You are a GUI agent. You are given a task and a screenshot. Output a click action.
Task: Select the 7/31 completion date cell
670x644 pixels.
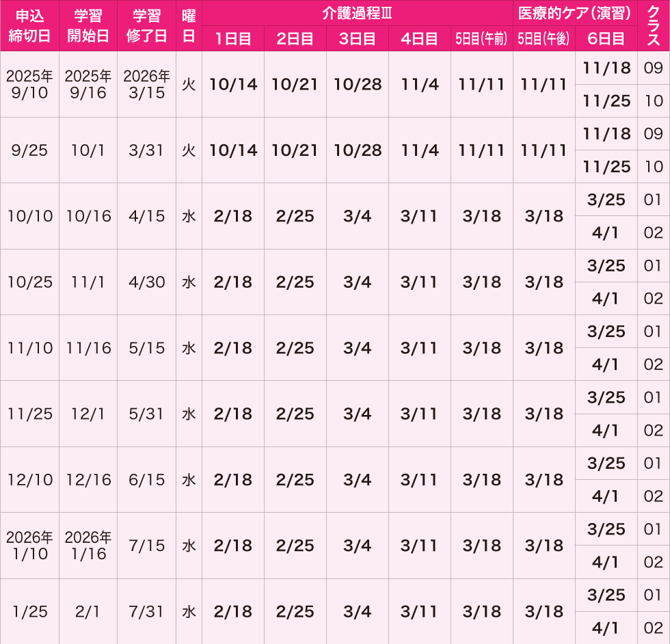click(146, 611)
